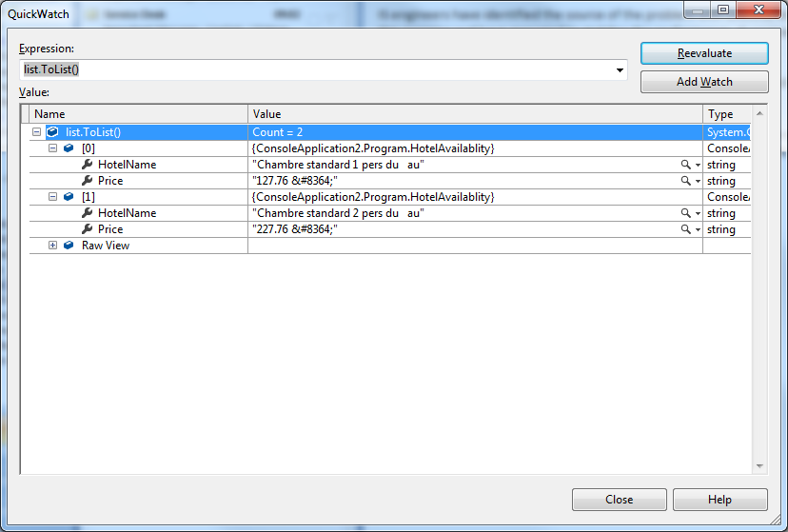Click the blue cube icon for [0]
The width and height of the screenshot is (788, 532).
point(69,148)
